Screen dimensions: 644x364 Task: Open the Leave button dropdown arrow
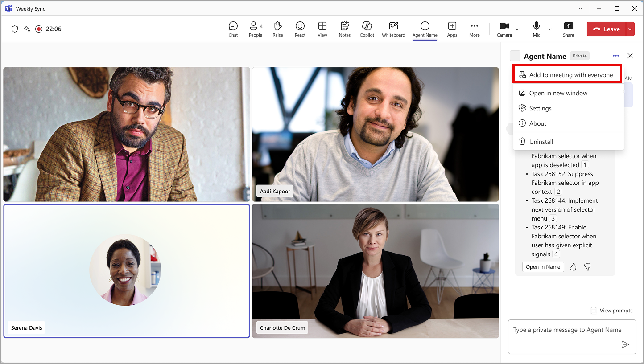point(630,29)
